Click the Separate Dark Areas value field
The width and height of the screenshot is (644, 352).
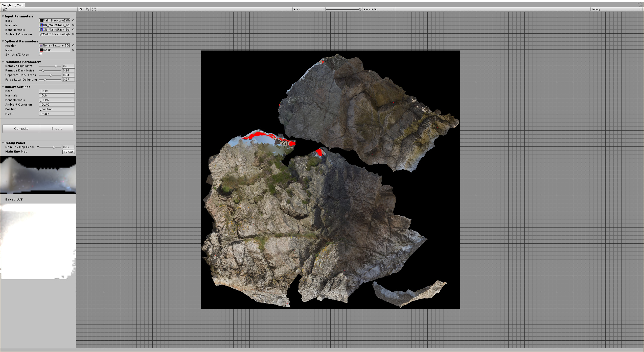pos(68,75)
